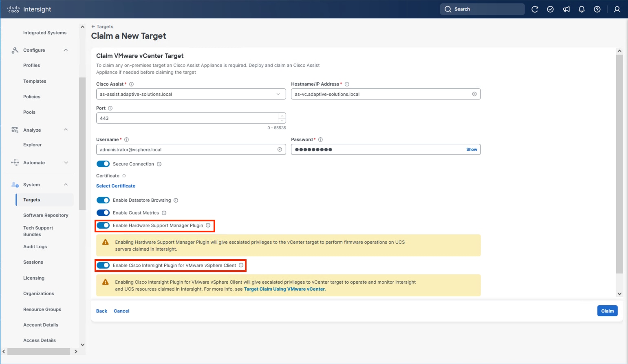628x364 pixels.
Task: Click the Configure wrench icon in sidebar
Action: point(15,50)
